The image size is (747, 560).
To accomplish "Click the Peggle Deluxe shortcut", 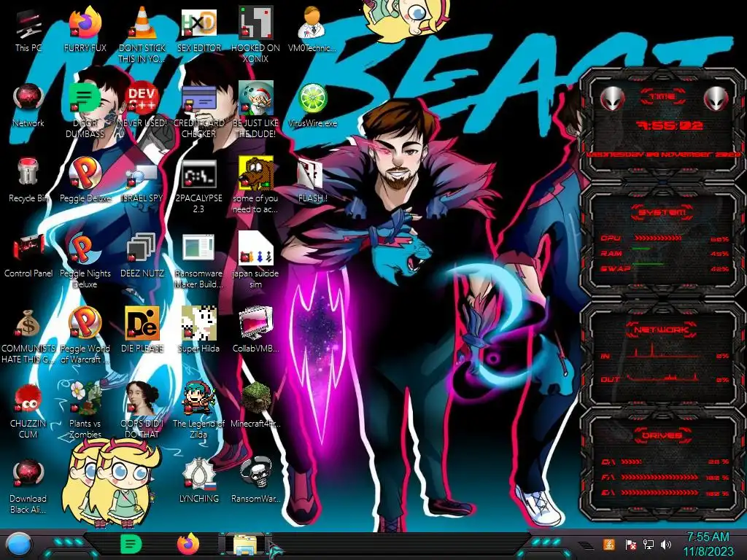I will (85, 172).
